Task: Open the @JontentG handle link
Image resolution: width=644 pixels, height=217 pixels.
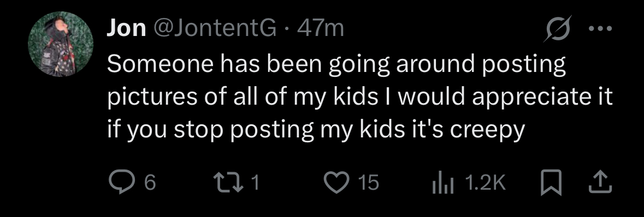Action: click(215, 28)
